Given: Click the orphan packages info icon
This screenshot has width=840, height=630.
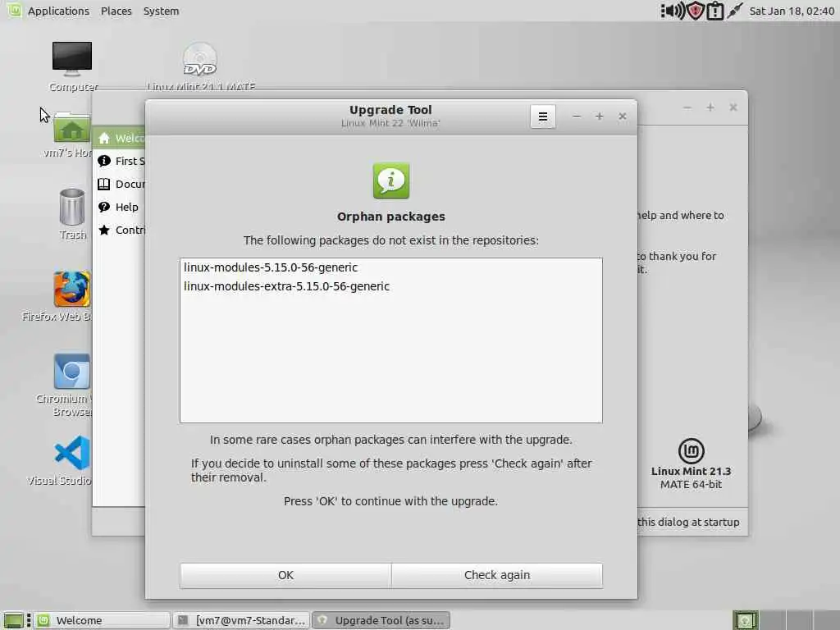Looking at the screenshot, I should click(x=391, y=180).
